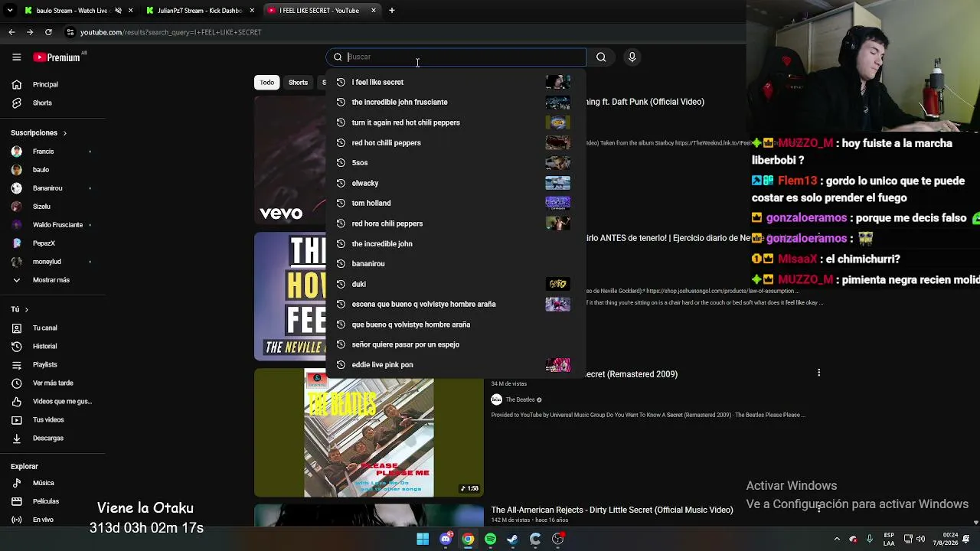980x551 pixels.
Task: Choose suggestion 'señor quiere pasar por un espejo'
Action: point(456,344)
